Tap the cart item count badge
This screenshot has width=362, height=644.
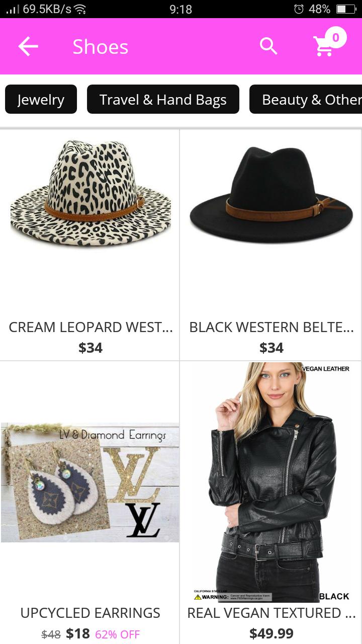coord(336,37)
